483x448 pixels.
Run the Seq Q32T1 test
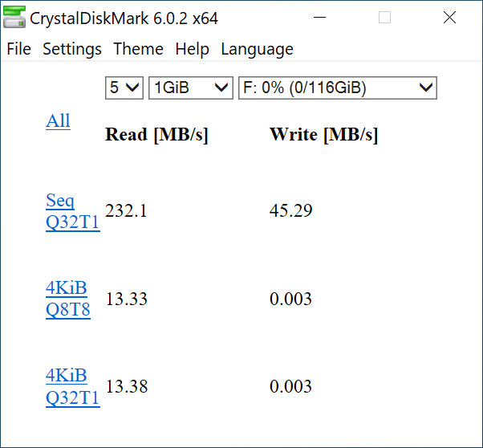pos(72,212)
